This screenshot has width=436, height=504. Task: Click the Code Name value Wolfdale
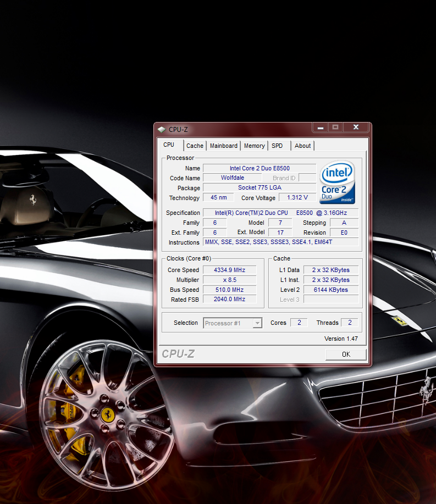[x=233, y=178]
